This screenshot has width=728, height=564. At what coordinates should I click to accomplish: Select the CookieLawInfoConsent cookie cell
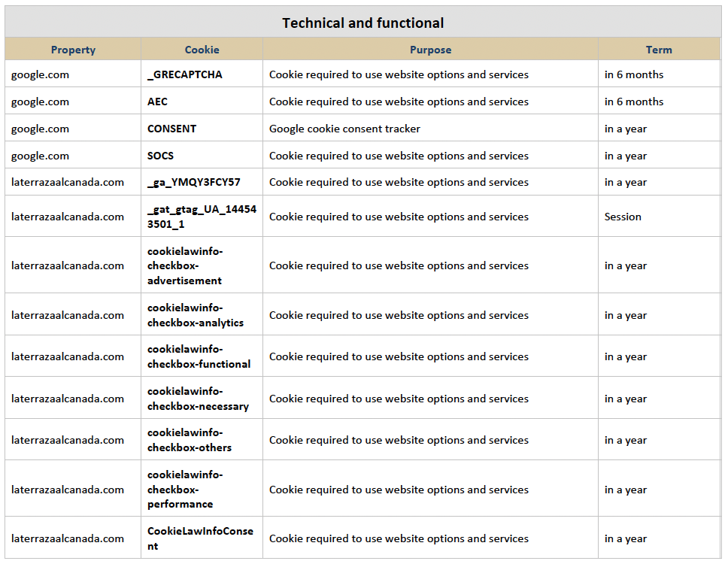click(x=202, y=538)
